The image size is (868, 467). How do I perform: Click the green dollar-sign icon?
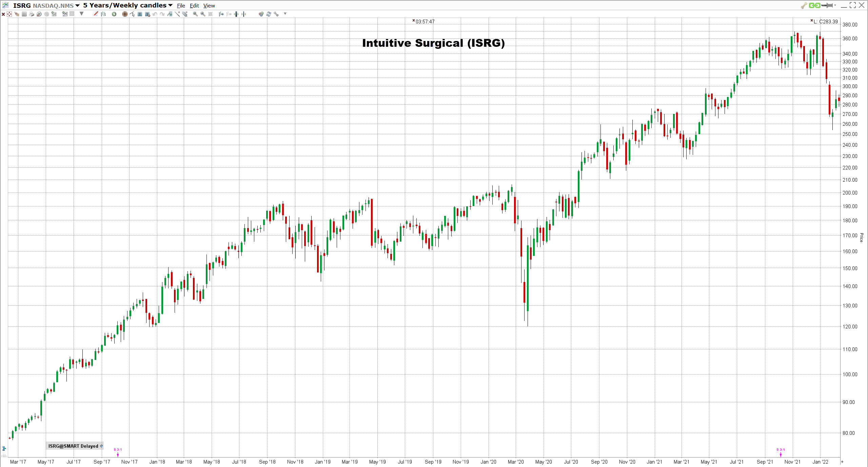click(x=114, y=14)
